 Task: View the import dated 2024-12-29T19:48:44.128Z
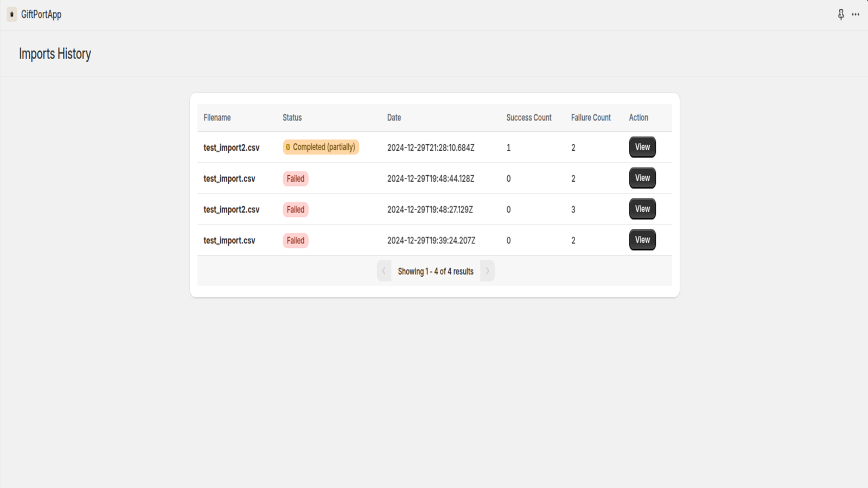click(x=642, y=178)
